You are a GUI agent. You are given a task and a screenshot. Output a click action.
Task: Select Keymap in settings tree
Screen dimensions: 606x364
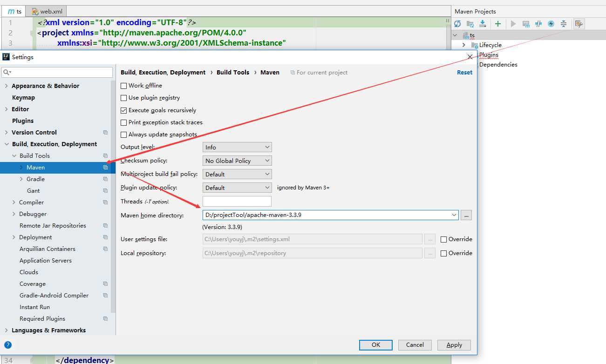pyautogui.click(x=23, y=98)
